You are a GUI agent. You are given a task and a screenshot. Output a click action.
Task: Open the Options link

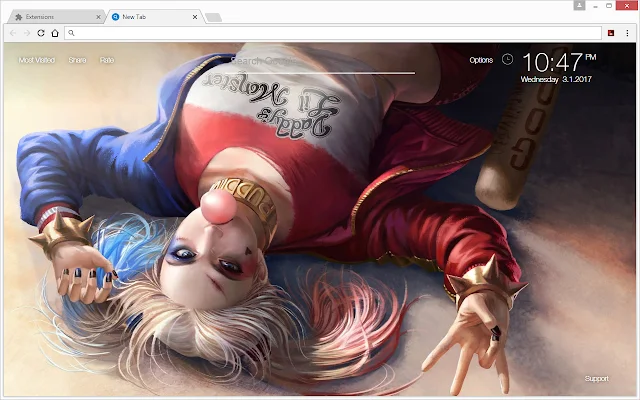coord(481,60)
